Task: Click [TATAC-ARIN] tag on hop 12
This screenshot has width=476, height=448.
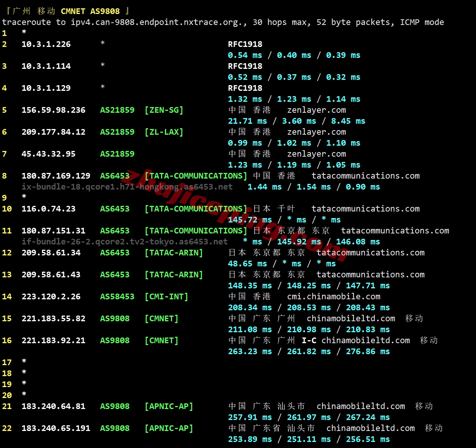Action: click(174, 253)
